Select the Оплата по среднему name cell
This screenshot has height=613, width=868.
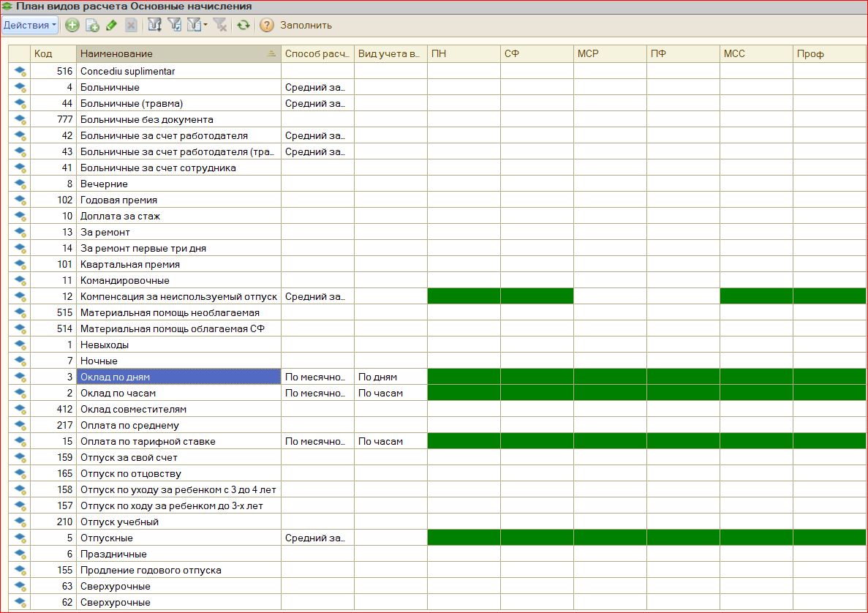[179, 425]
